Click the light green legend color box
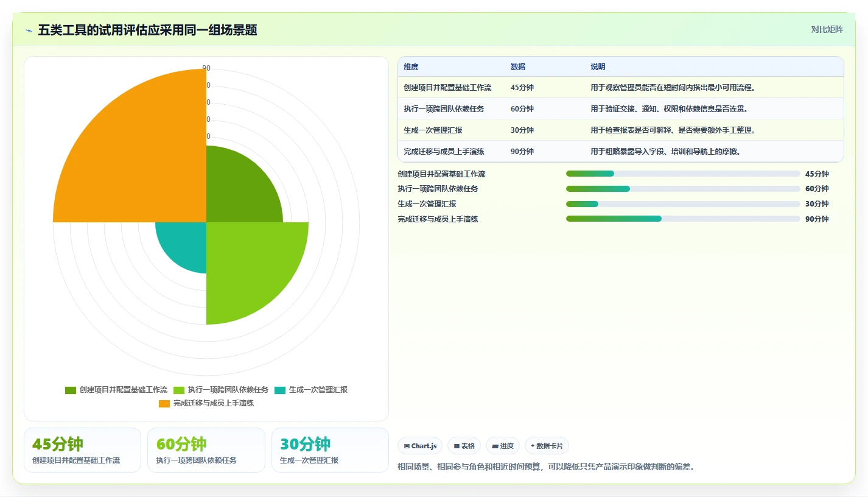Image resolution: width=868 pixels, height=497 pixels. pyautogui.click(x=179, y=390)
